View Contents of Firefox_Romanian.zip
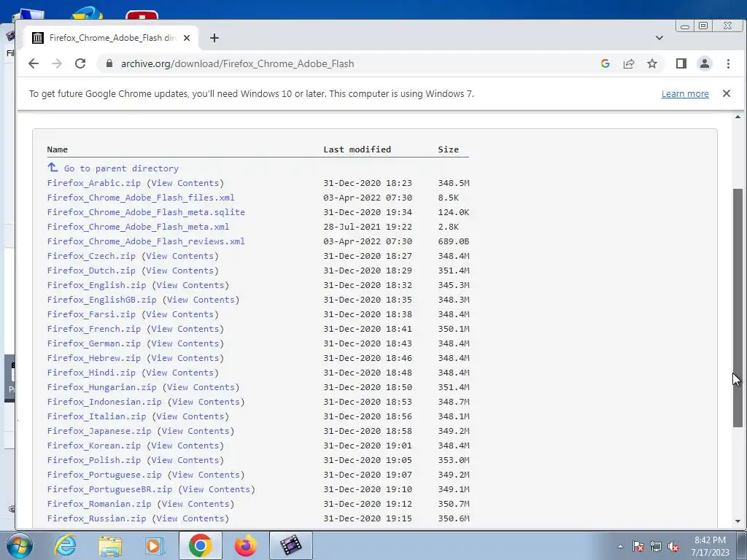The height and width of the screenshot is (560, 747). point(196,505)
